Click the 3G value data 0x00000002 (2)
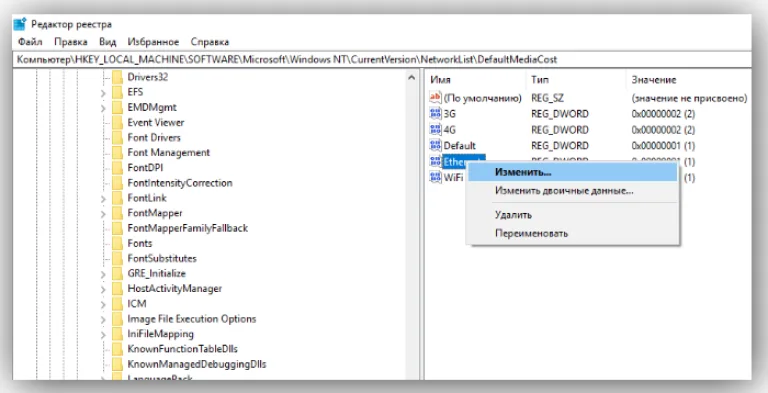The width and height of the screenshot is (768, 393). [x=663, y=114]
